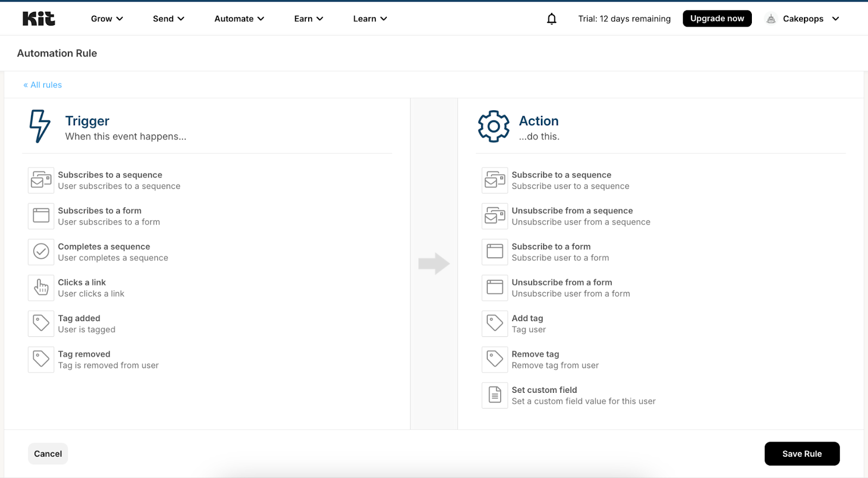
Task: Choose 'Completes a sequence' trigger label
Action: (104, 246)
